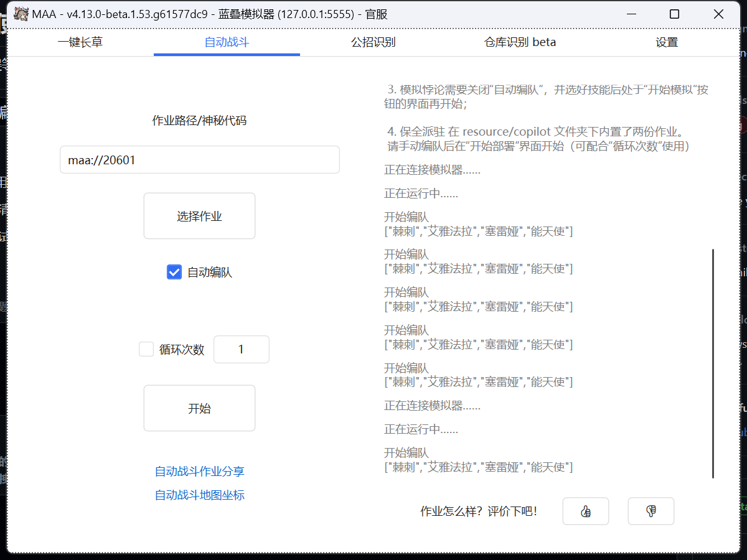
Task: Give the copilot job a thumbs up
Action: [585, 511]
